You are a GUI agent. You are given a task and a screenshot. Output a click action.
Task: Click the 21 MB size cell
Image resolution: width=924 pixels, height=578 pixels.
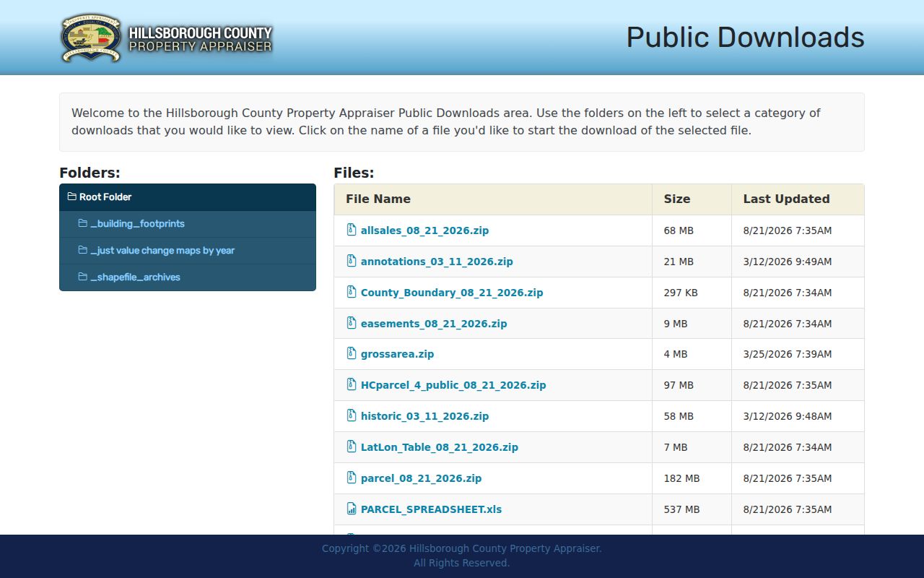(x=692, y=262)
